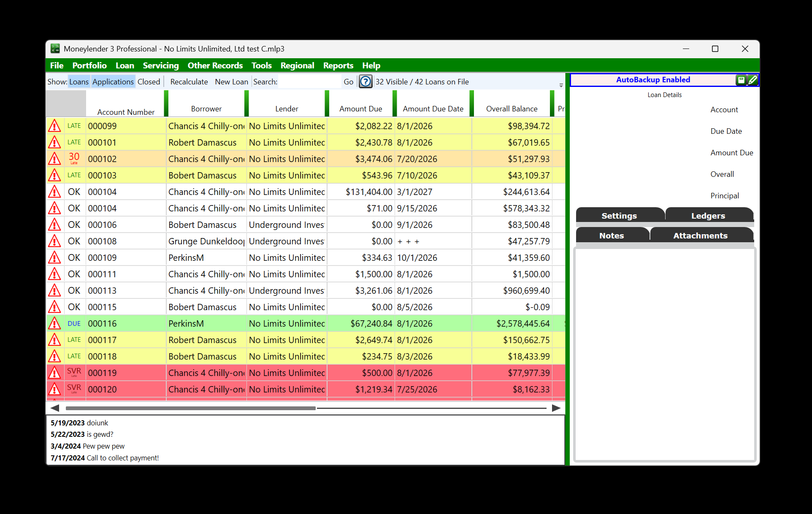Click warning triangle on loan 000113
Viewport: 812px width, 514px height.
[54, 290]
